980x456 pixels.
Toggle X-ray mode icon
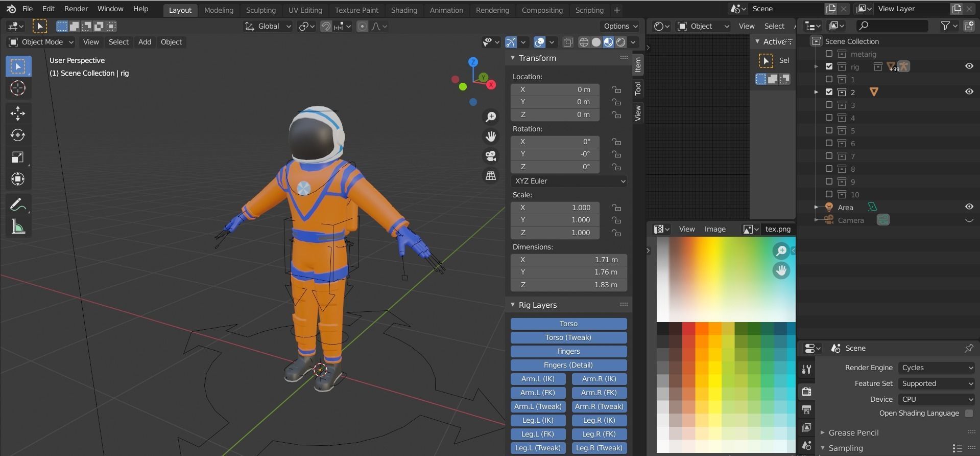pos(567,42)
